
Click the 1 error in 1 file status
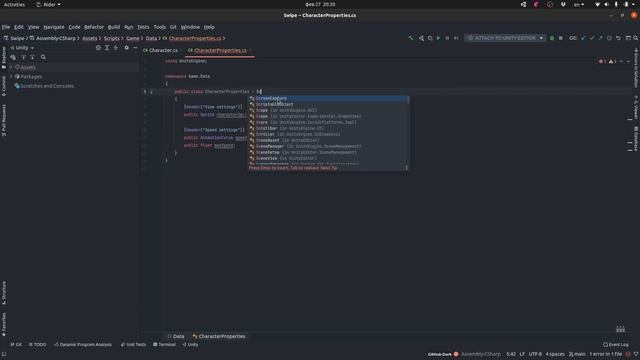pyautogui.click(x=606, y=354)
